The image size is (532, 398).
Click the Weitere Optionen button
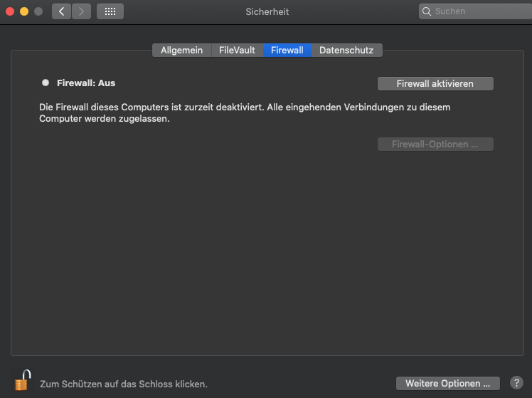(x=447, y=383)
